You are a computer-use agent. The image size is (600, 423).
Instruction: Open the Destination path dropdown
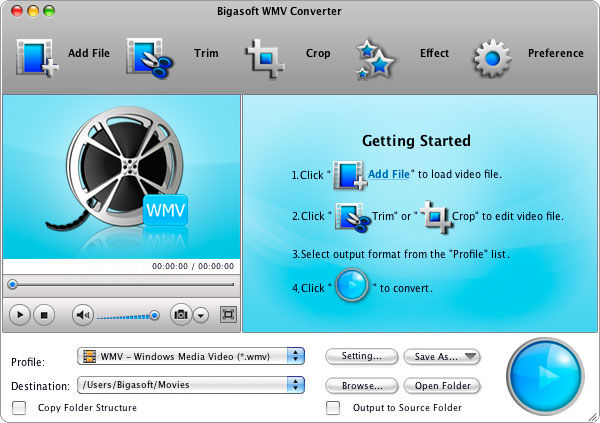[x=191, y=385]
